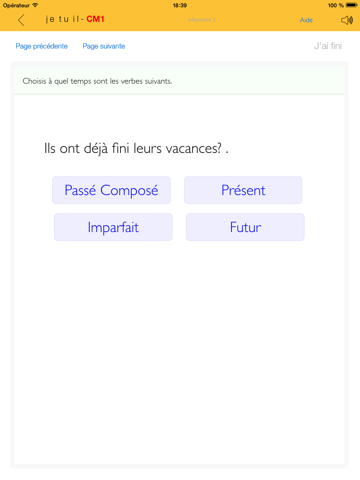The height and width of the screenshot is (480, 360).
Task: Go to Page suivante
Action: [x=104, y=46]
